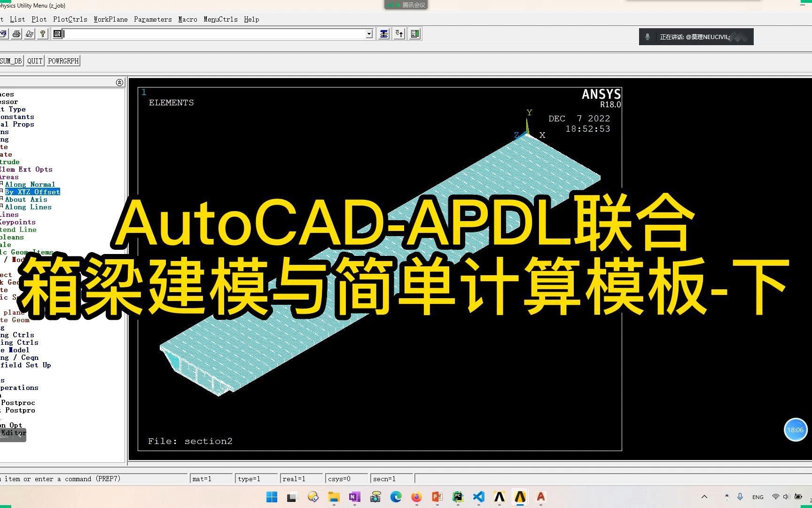
Task: Click the keyboard icon beside the command input
Action: tap(57, 33)
